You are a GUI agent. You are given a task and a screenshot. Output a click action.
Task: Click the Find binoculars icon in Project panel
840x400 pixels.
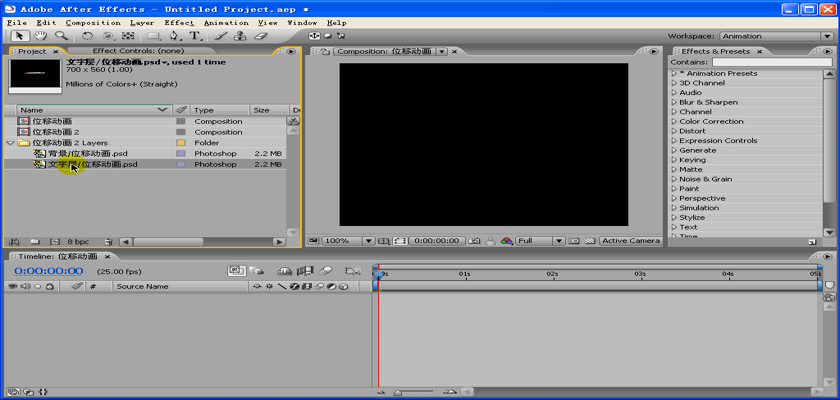pyautogui.click(x=14, y=242)
